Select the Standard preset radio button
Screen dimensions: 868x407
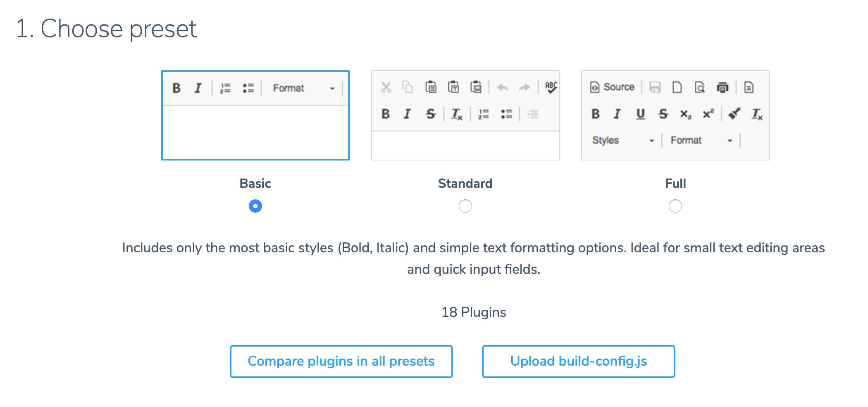(x=465, y=206)
